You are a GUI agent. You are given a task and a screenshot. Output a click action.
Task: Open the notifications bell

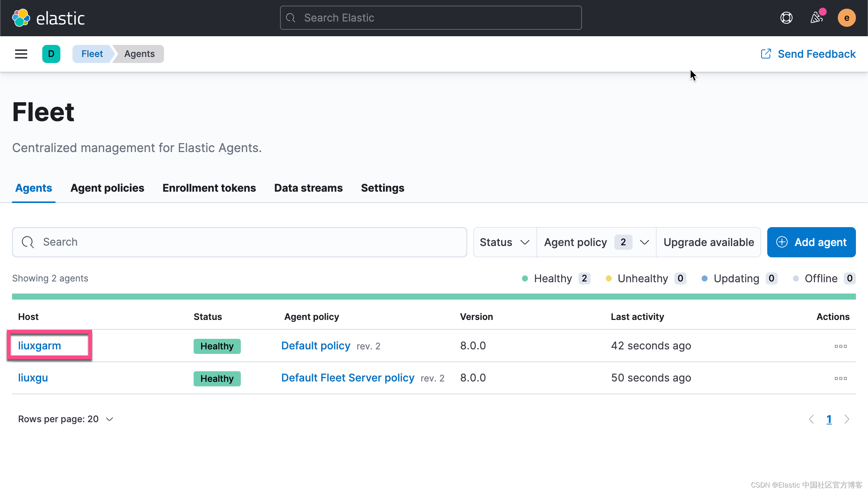(x=816, y=17)
